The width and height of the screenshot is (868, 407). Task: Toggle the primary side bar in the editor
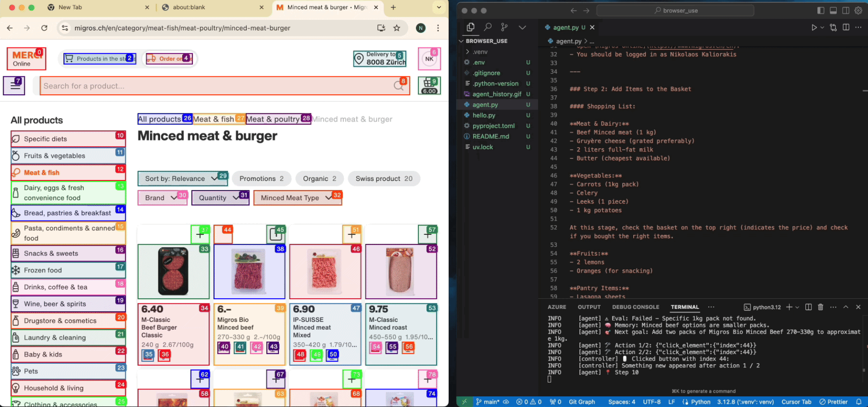pos(821,11)
